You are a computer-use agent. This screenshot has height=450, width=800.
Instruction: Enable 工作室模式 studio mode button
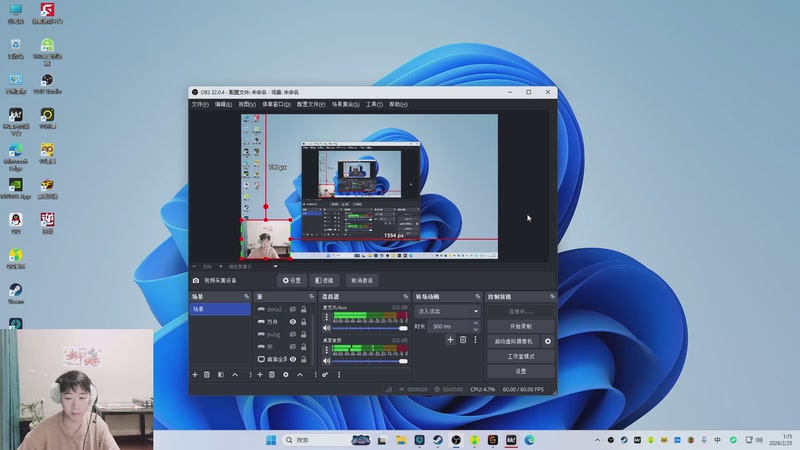click(520, 356)
